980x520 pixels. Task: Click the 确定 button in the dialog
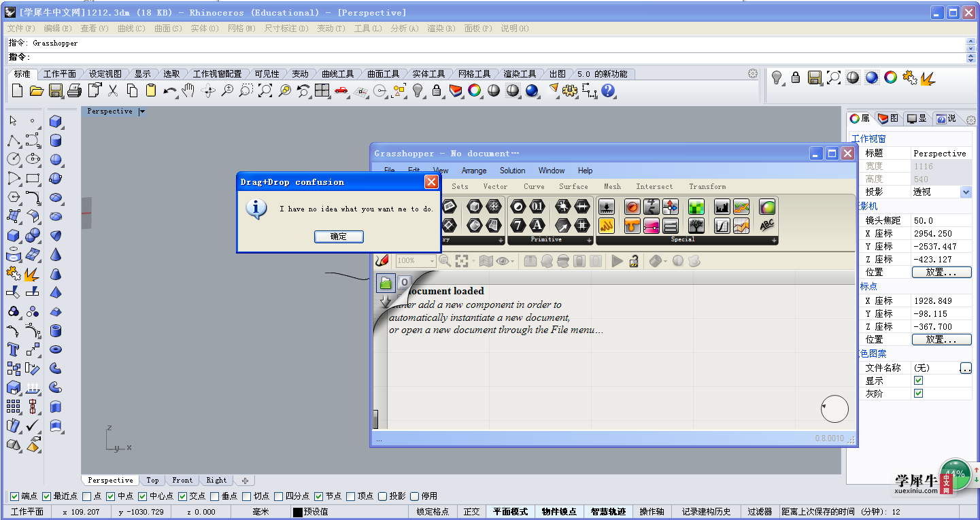(339, 237)
